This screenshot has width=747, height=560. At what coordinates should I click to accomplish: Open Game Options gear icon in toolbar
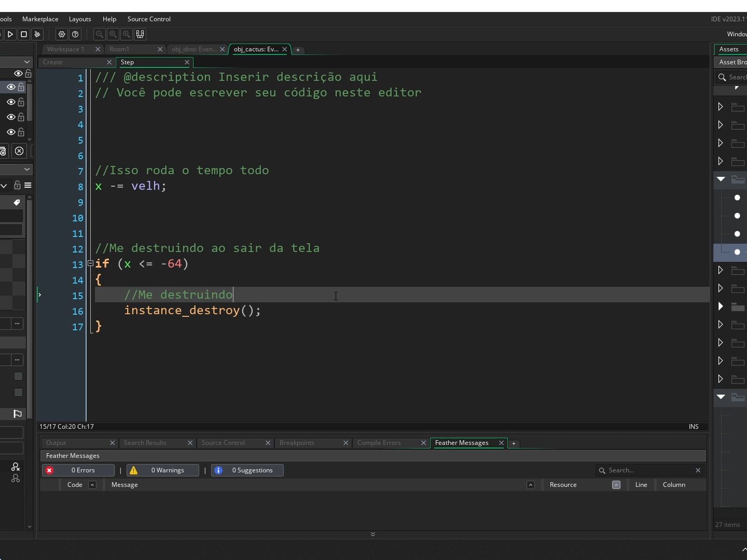click(x=62, y=34)
